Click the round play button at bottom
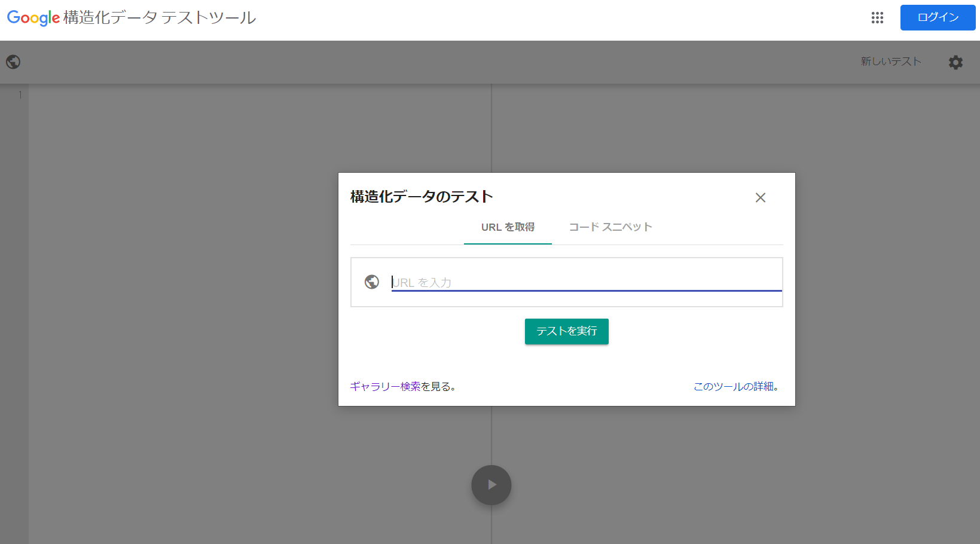980x544 pixels. 491,485
